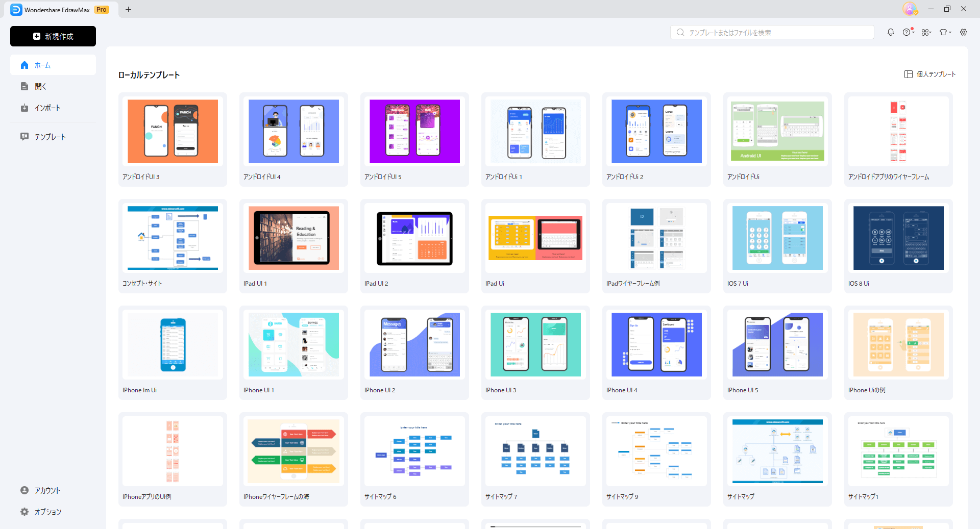
Task: Open the yellow IPad Ui template
Action: (x=535, y=246)
